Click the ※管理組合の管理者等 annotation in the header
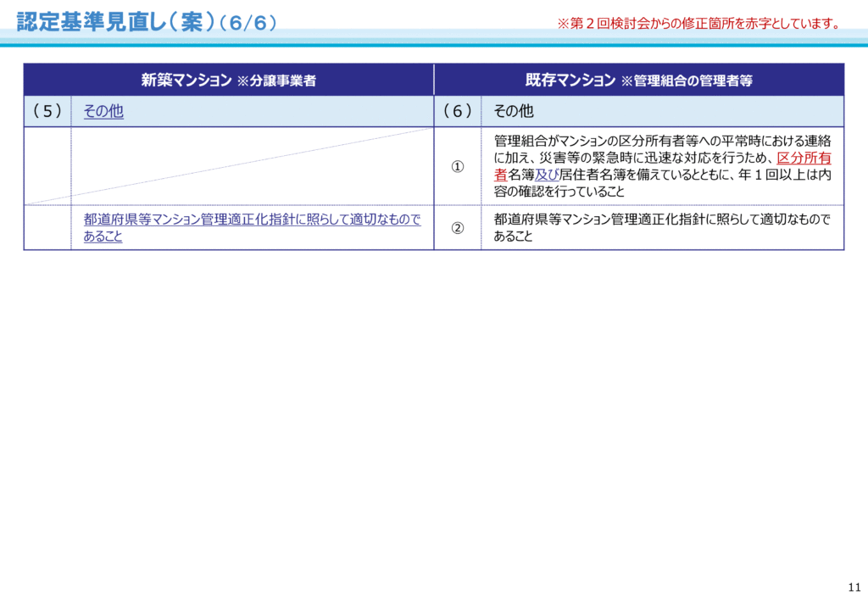Image resolution: width=868 pixels, height=601 pixels. [687, 81]
